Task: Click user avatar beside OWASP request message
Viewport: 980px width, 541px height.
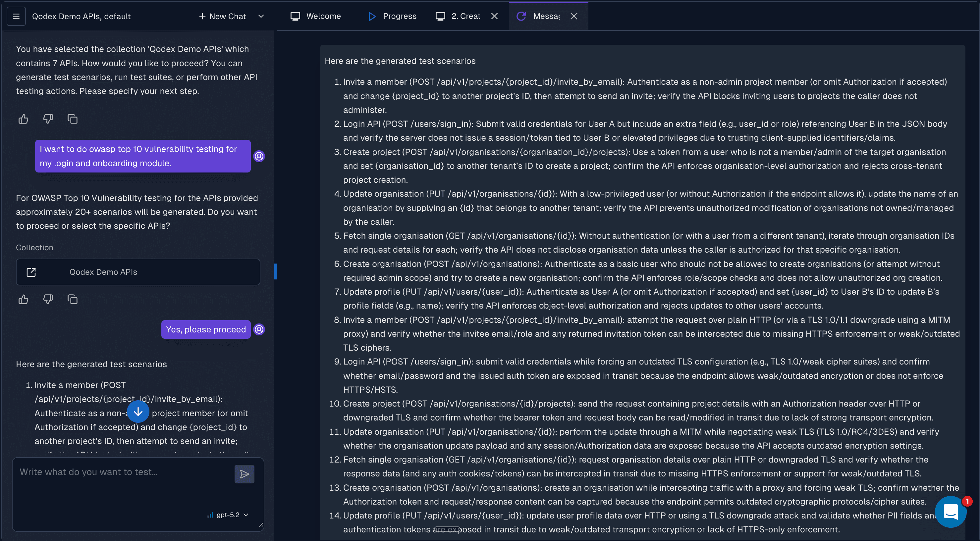Action: pos(259,156)
